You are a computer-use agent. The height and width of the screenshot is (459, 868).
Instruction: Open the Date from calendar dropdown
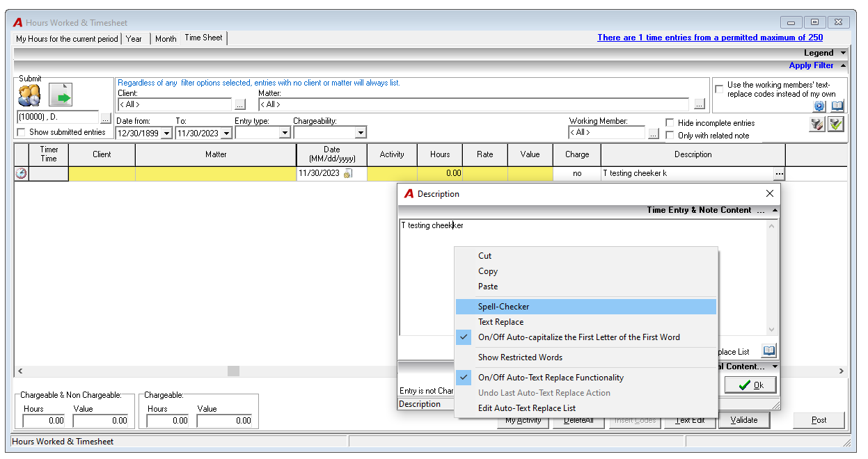166,133
